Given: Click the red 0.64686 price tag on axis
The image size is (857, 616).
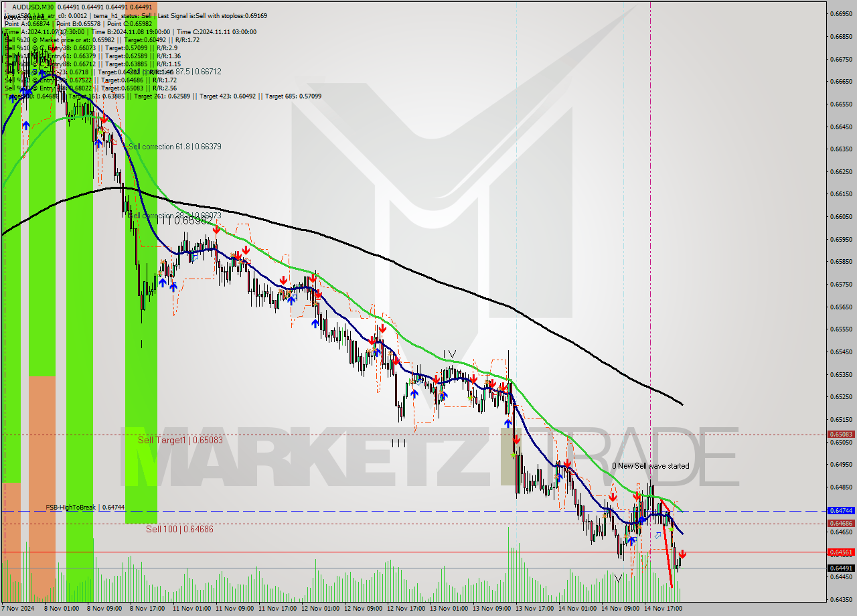Looking at the screenshot, I should 841,523.
